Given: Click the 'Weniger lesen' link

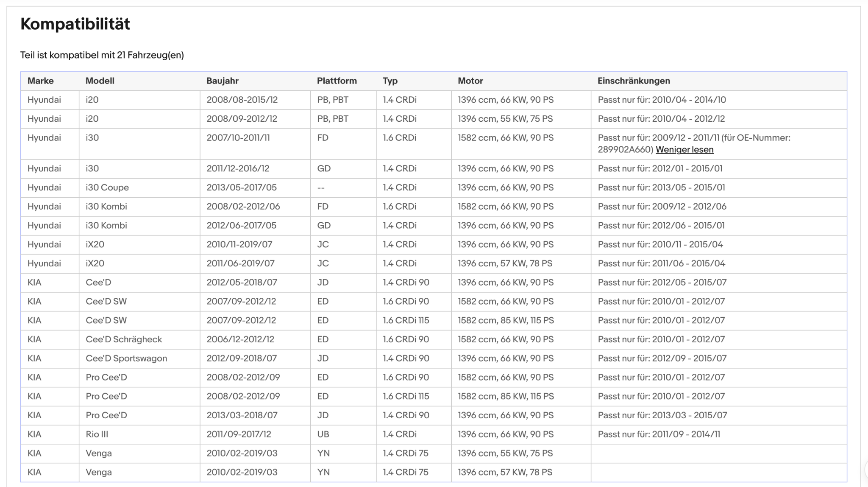Looking at the screenshot, I should point(684,150).
